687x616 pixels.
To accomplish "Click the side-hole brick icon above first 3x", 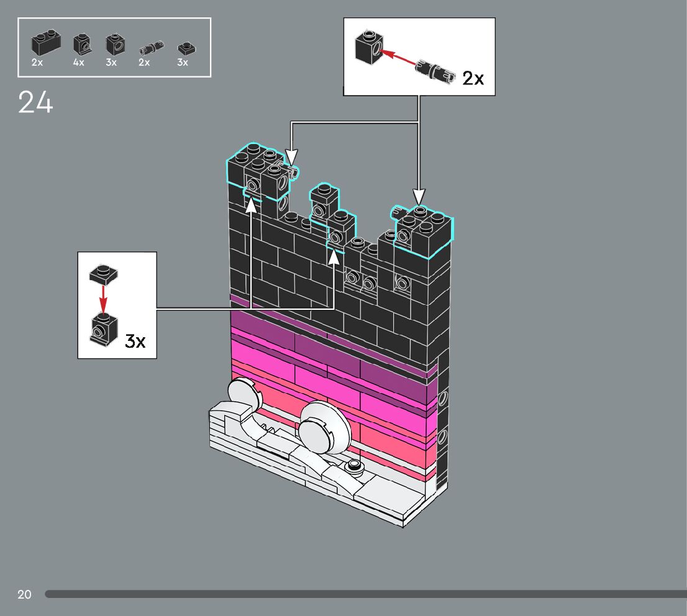I will tap(114, 44).
